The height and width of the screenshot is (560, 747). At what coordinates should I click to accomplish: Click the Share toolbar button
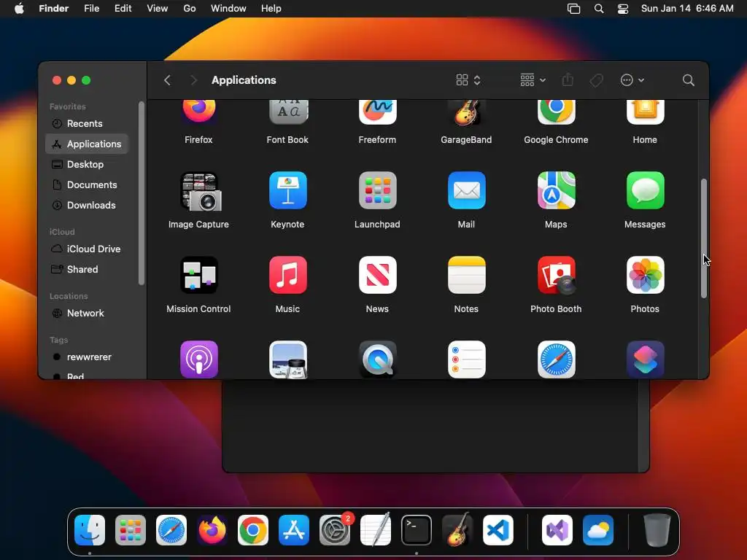pos(568,80)
